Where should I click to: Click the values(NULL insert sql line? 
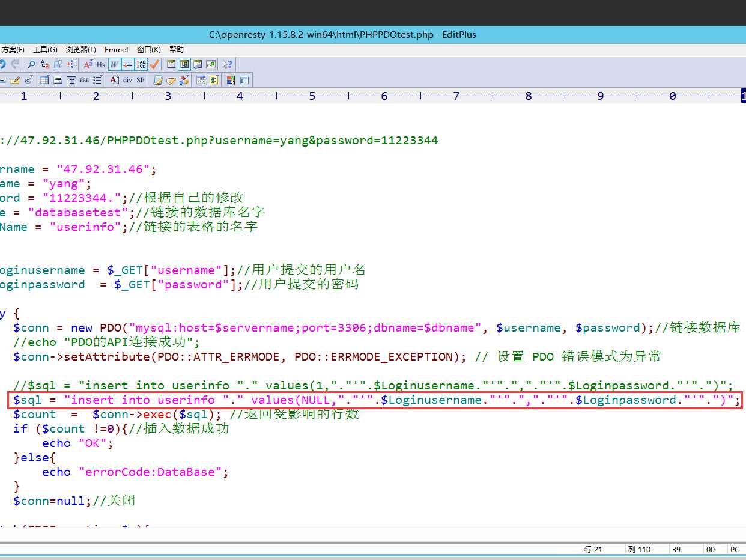tap(376, 400)
